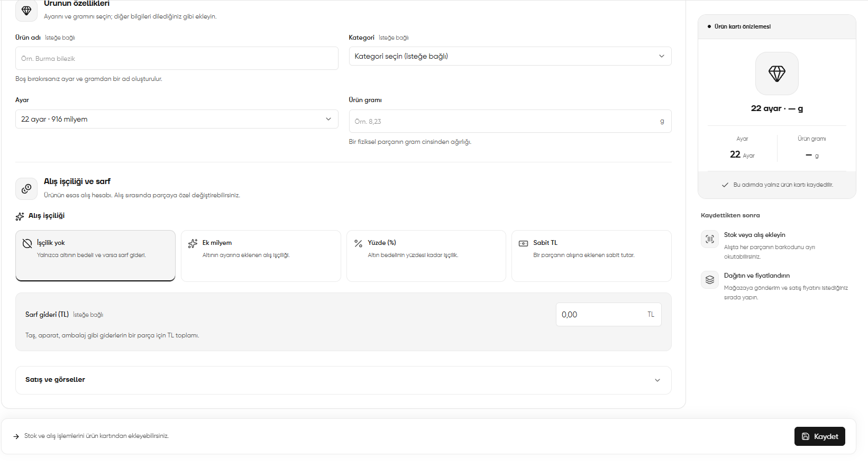Image resolution: width=868 pixels, height=467 pixels.
Task: Click the Ürün kartı önizlemesi header text
Action: click(743, 26)
